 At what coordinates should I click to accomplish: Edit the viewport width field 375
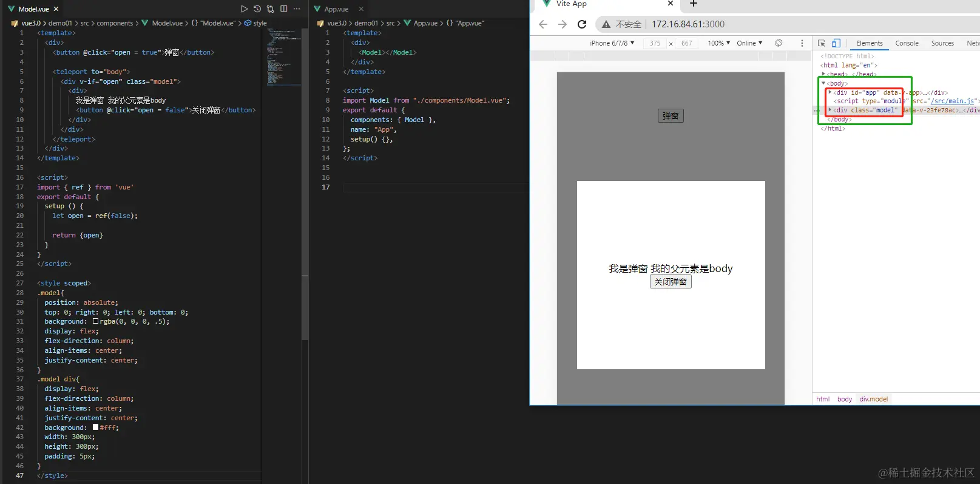655,43
